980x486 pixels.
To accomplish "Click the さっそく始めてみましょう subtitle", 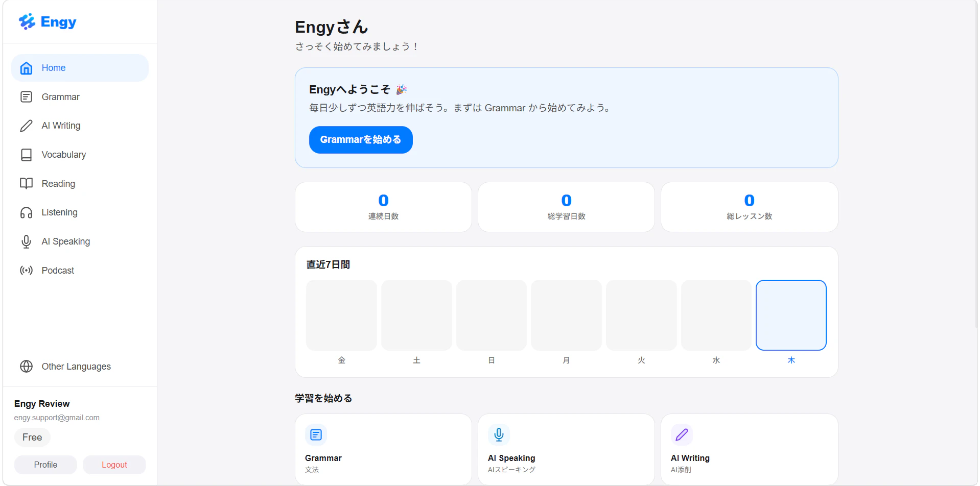I will pos(357,46).
